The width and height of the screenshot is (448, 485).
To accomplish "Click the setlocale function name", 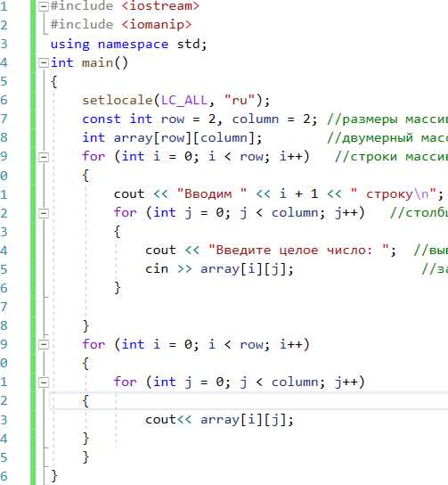I will click(x=118, y=100).
